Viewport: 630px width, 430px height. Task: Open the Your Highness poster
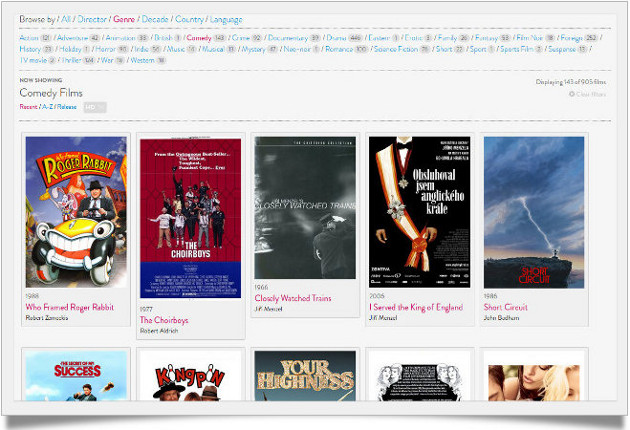click(305, 375)
